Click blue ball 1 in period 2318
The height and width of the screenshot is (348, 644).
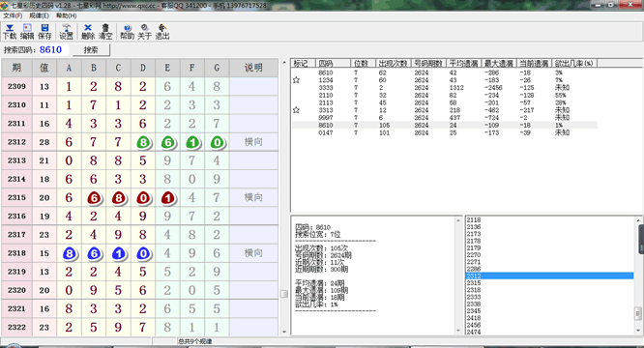[119, 253]
